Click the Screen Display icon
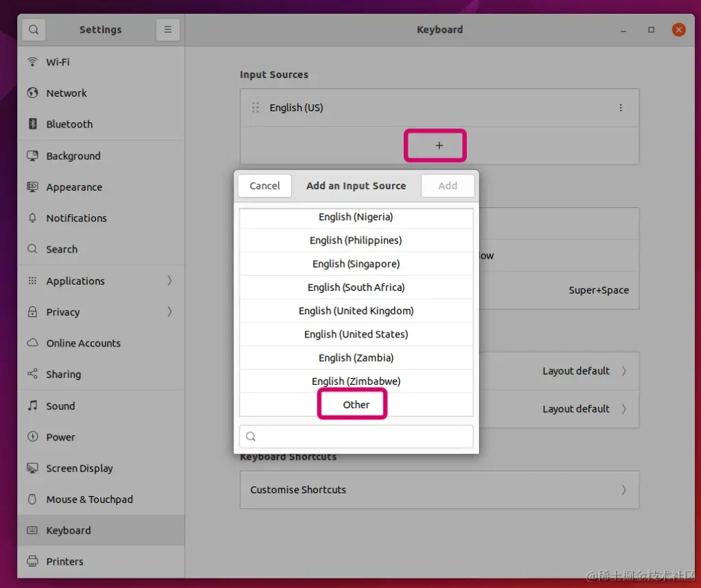Image resolution: width=701 pixels, height=588 pixels. pyautogui.click(x=32, y=468)
